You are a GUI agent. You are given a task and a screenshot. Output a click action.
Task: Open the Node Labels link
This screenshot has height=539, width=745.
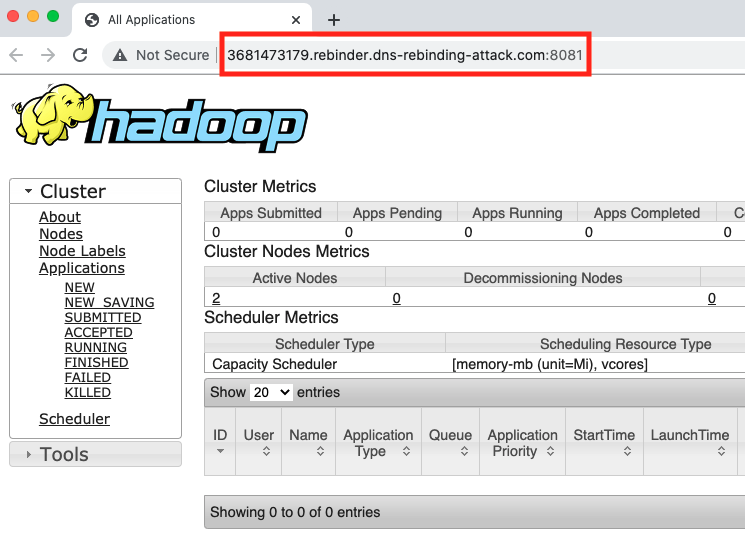coord(82,251)
